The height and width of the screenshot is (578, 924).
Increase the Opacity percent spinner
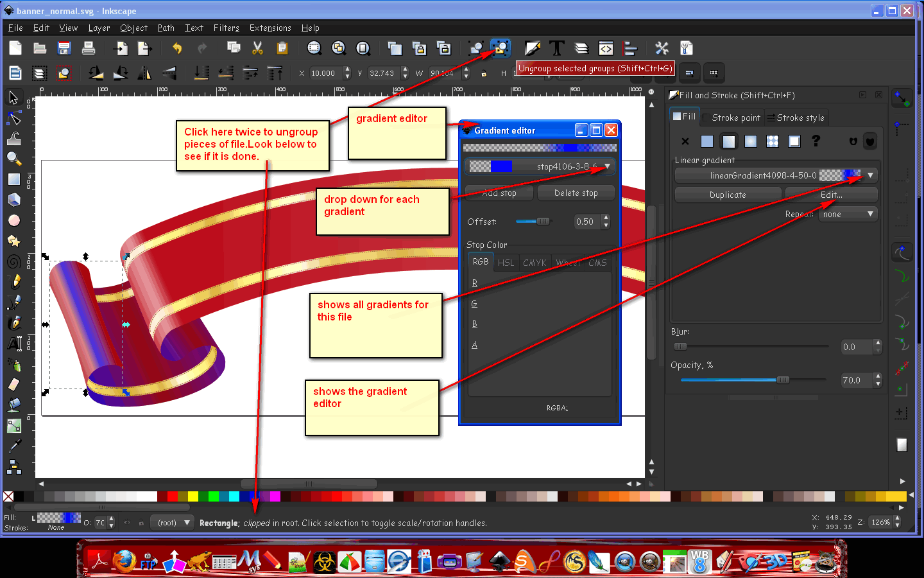coord(878,377)
